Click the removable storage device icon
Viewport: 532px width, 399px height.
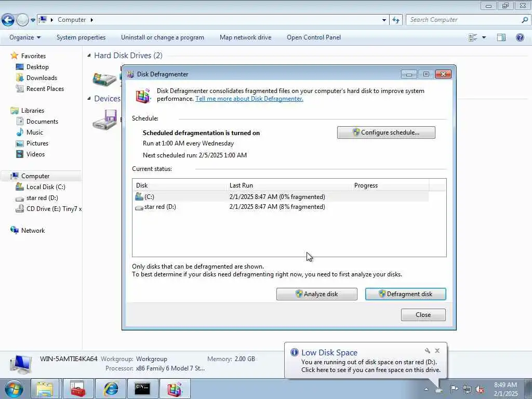click(x=104, y=119)
